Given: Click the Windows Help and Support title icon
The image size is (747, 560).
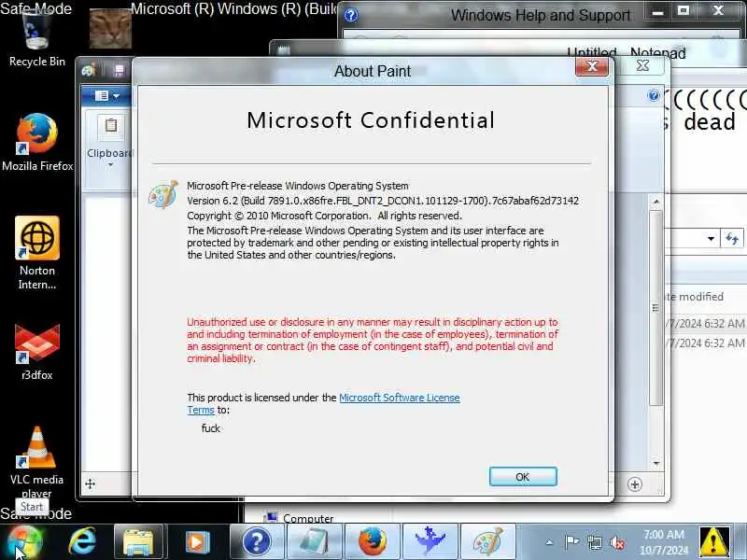Looking at the screenshot, I should (x=351, y=15).
